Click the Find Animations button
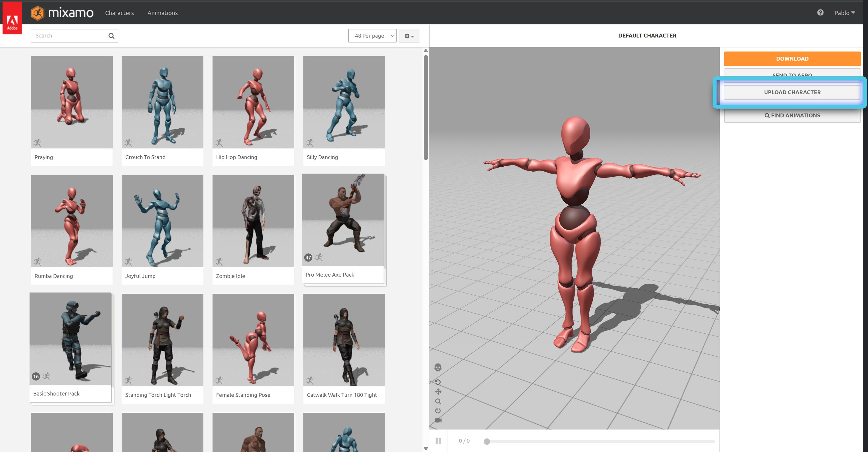 792,115
